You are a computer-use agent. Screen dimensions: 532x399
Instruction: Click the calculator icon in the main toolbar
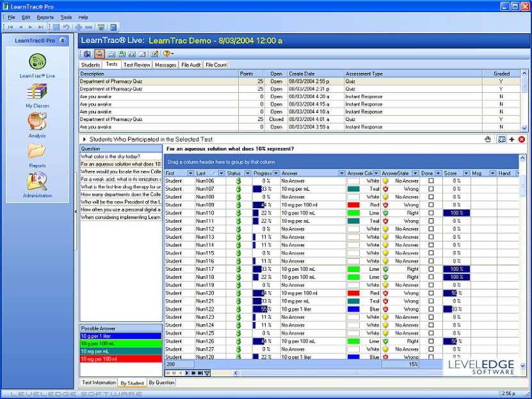click(113, 28)
